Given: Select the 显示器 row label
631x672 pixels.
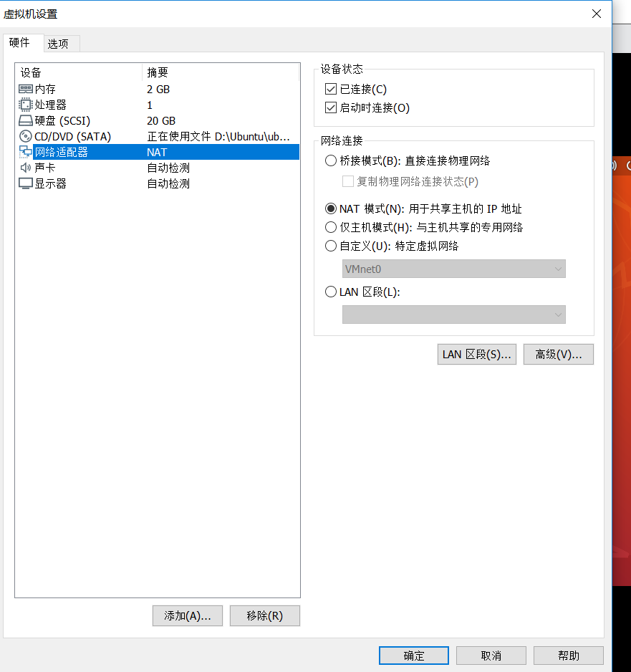Looking at the screenshot, I should (51, 183).
